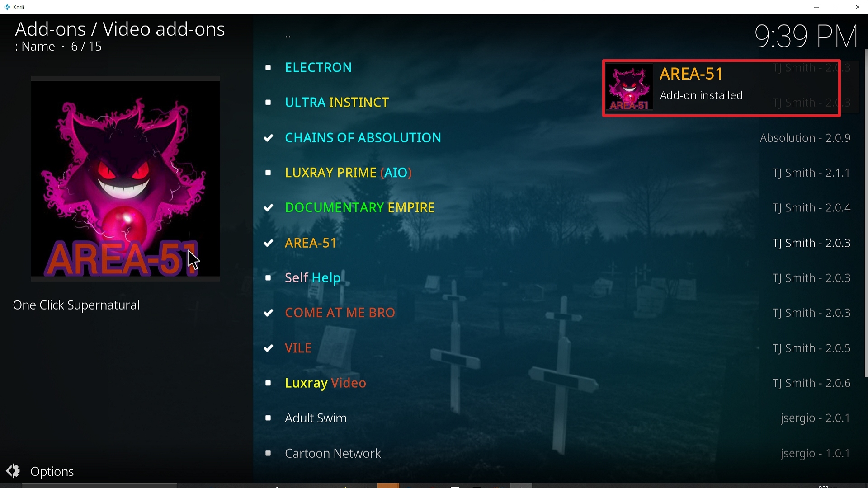Click the Kodi logo in title bar
The image size is (868, 488).
7,7
